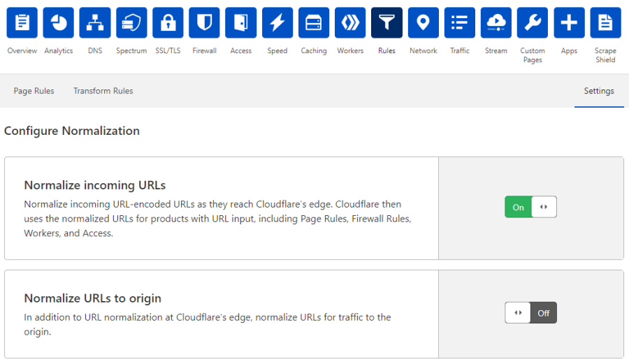Click the Normalize incoming URLs title
The height and width of the screenshot is (364, 629).
coord(94,185)
